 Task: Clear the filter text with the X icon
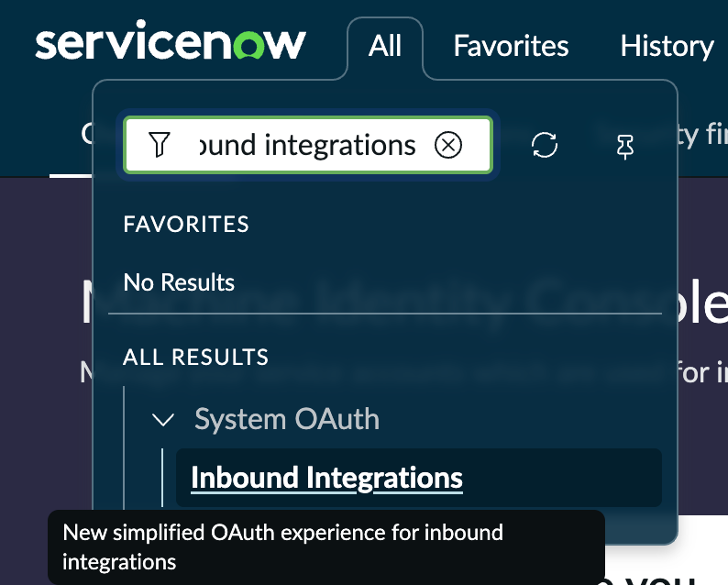click(x=448, y=145)
